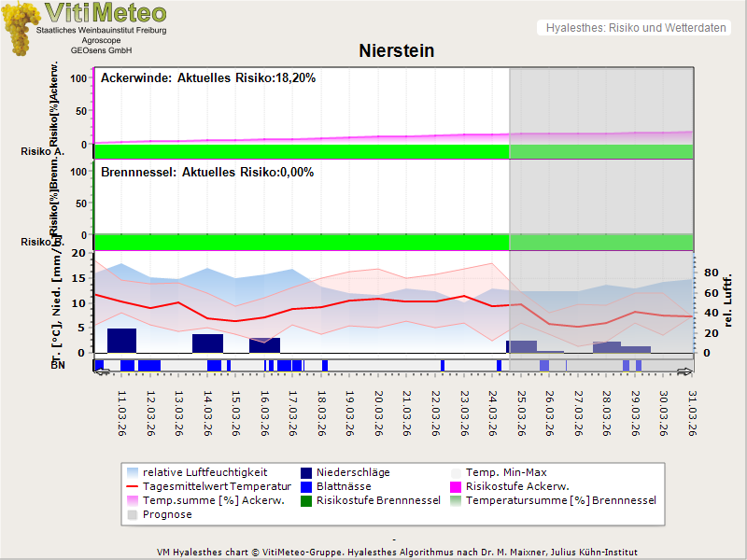Click the Temp. Min-Max legend entry
Screen dimensions: 747x560
coord(502,472)
